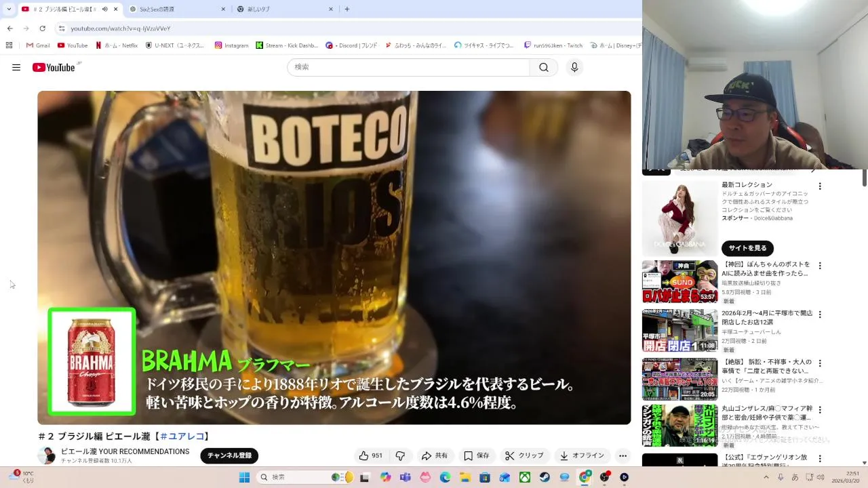Open File Explorer from taskbar
868x488 pixels.
(465, 477)
